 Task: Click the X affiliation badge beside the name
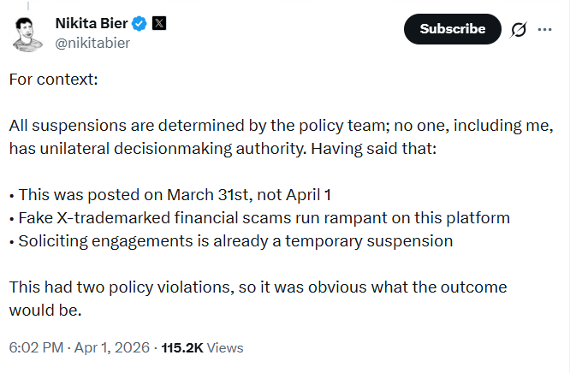(x=159, y=23)
